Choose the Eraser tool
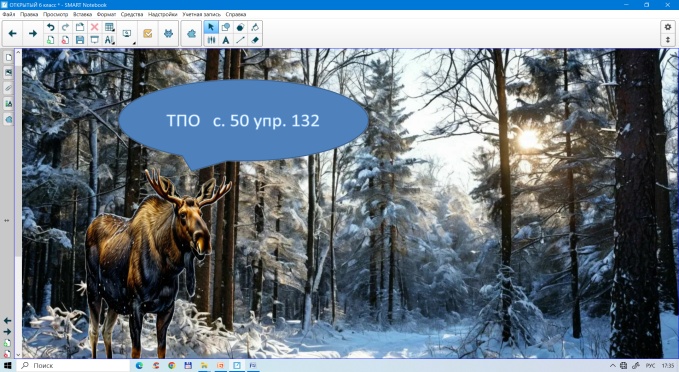The width and height of the screenshot is (679, 372). coord(255,40)
